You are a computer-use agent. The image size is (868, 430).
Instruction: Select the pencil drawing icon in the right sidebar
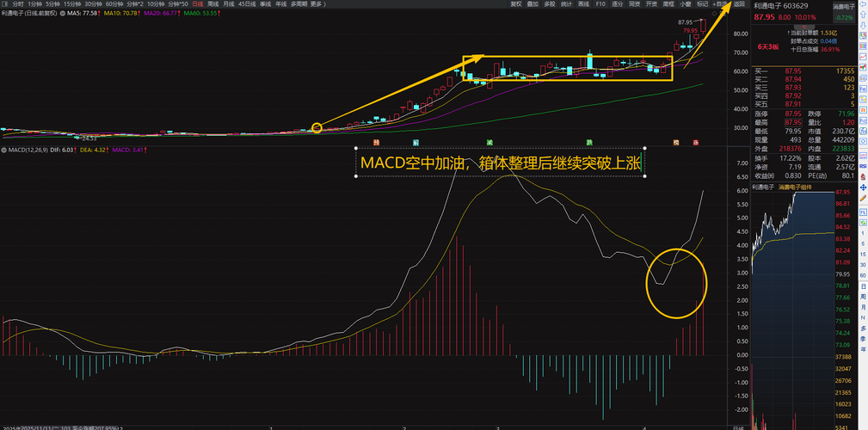863,198
